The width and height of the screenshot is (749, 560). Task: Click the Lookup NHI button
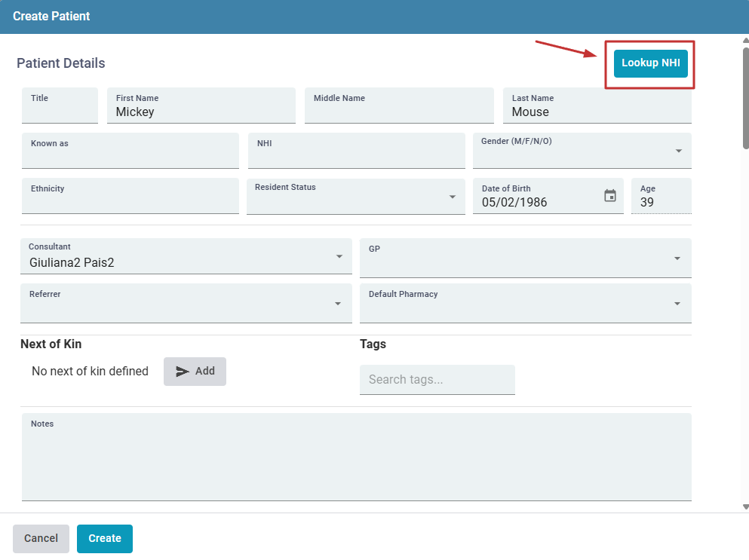649,63
